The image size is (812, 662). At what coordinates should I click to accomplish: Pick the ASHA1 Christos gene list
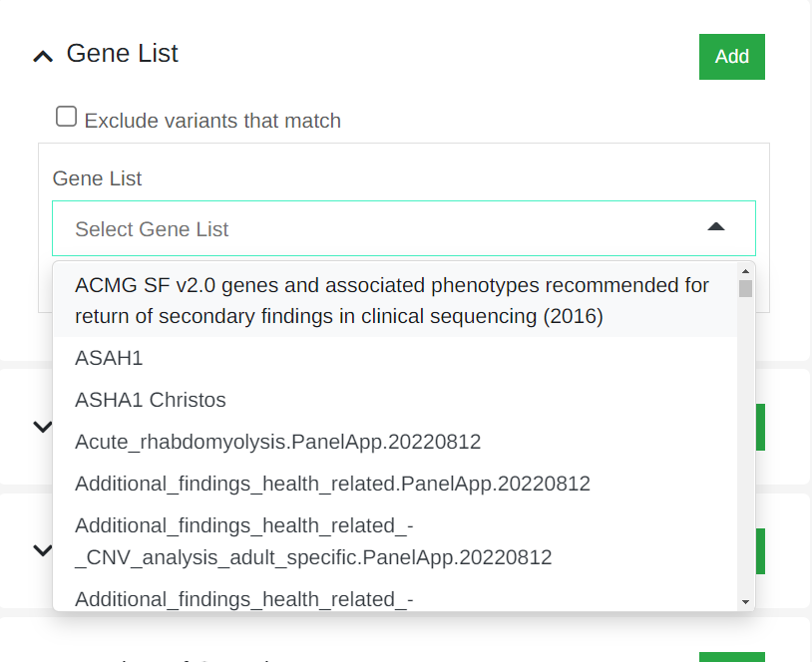[151, 400]
